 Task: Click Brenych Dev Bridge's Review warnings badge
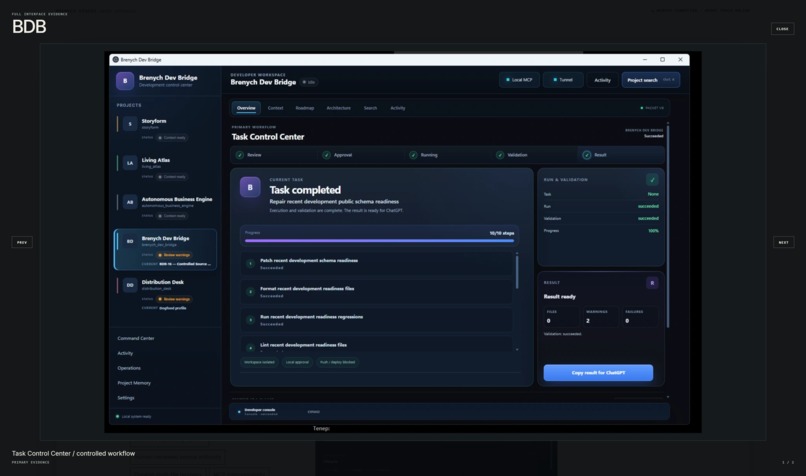click(174, 255)
